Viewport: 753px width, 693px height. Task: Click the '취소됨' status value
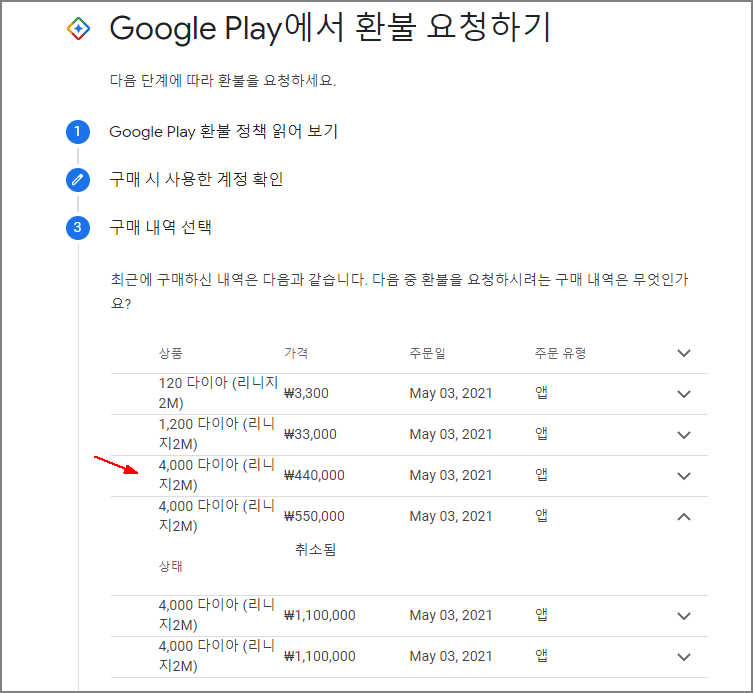(316, 549)
